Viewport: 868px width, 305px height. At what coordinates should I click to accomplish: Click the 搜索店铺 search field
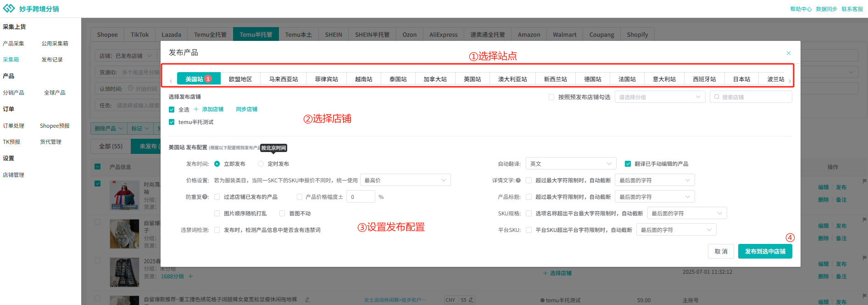(751, 97)
